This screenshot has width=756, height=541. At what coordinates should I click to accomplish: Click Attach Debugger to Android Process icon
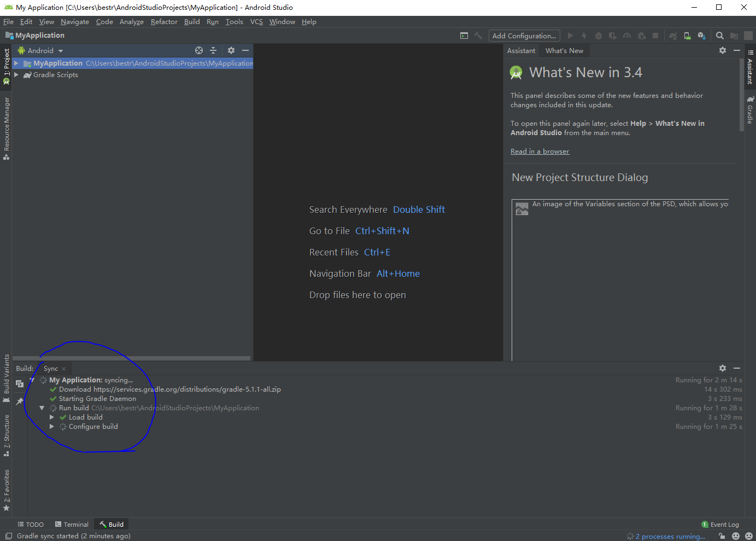pos(641,36)
